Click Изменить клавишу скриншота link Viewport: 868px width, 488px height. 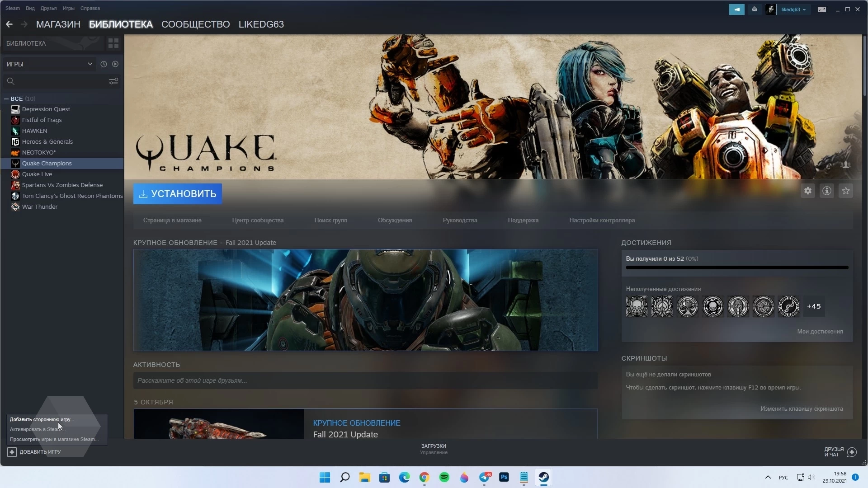802,409
